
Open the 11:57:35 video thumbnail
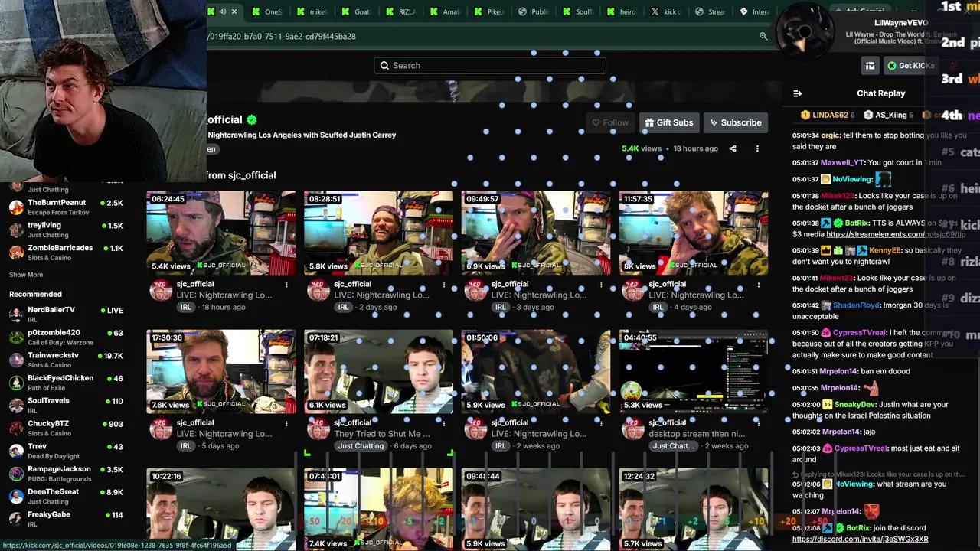point(693,233)
